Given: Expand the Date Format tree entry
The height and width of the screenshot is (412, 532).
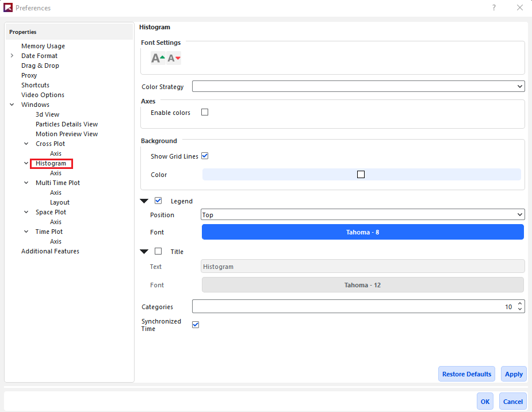Looking at the screenshot, I should click(x=12, y=55).
